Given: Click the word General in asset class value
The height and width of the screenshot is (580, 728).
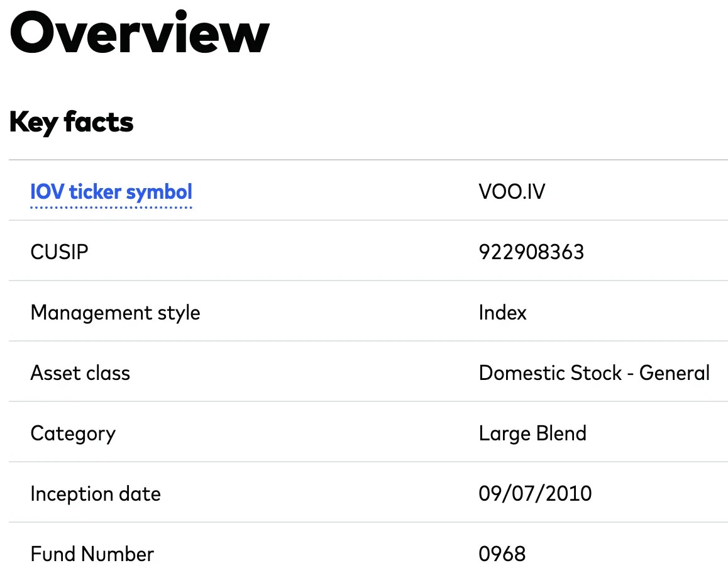Looking at the screenshot, I should click(674, 373).
